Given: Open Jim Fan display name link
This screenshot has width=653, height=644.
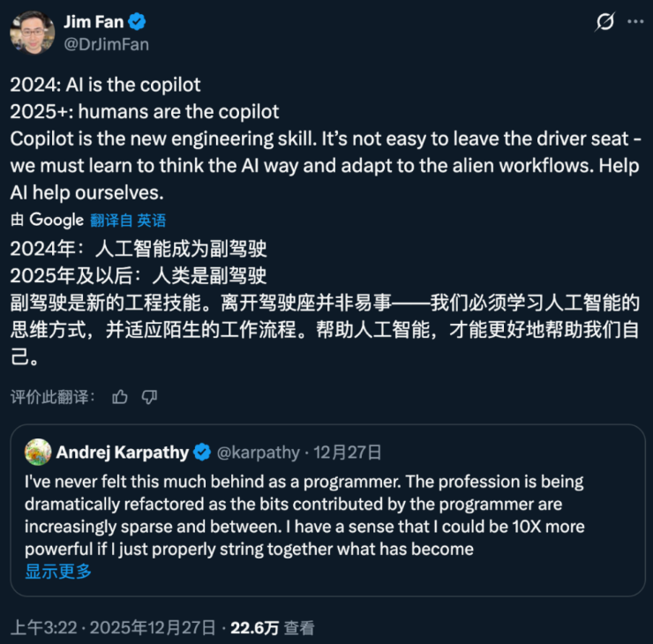Looking at the screenshot, I should (x=94, y=22).
